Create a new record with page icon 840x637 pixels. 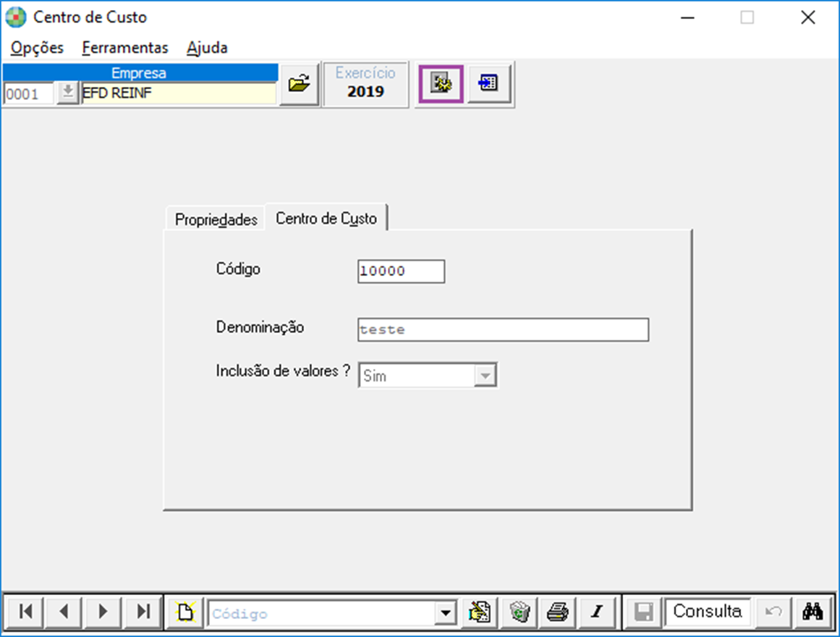185,612
